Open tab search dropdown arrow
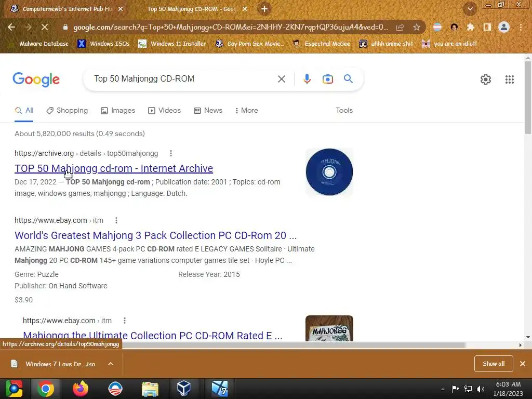This screenshot has height=399, width=532. (x=470, y=9)
